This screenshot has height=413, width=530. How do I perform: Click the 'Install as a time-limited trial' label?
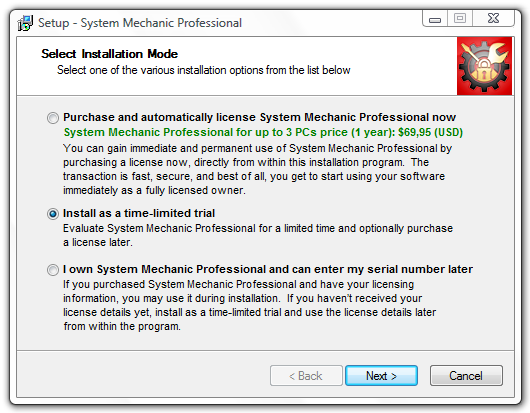(139, 213)
